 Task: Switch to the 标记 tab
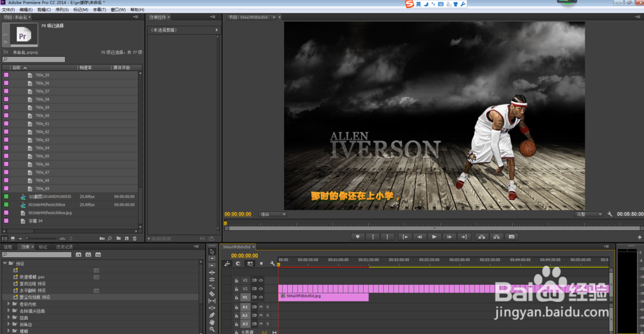coord(43,247)
